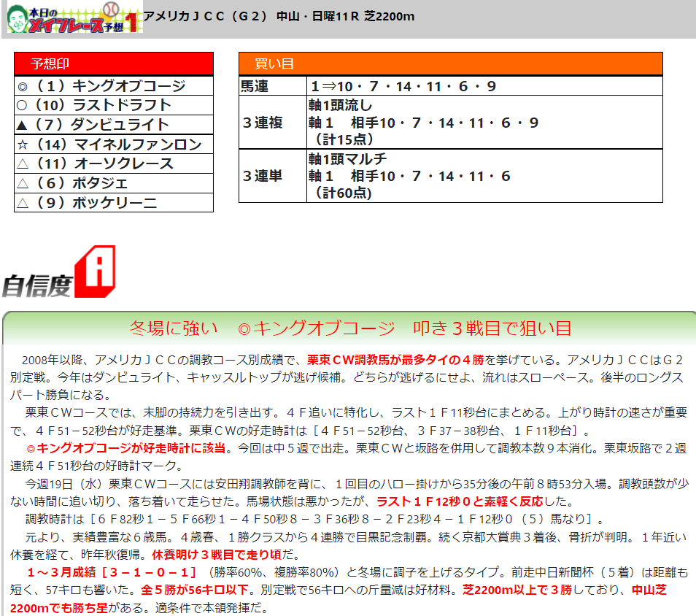Viewport: 696px width, 616px height.
Task: Click red text ラスト1F12秒0と素軽く反応
Action: point(460,501)
